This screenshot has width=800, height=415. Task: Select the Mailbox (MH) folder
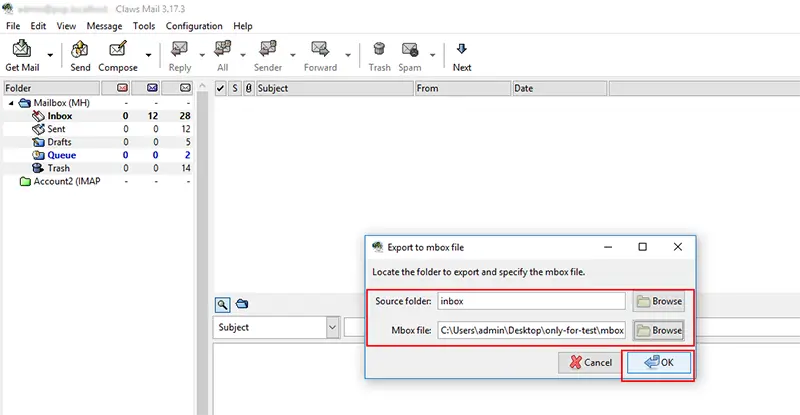(61, 103)
